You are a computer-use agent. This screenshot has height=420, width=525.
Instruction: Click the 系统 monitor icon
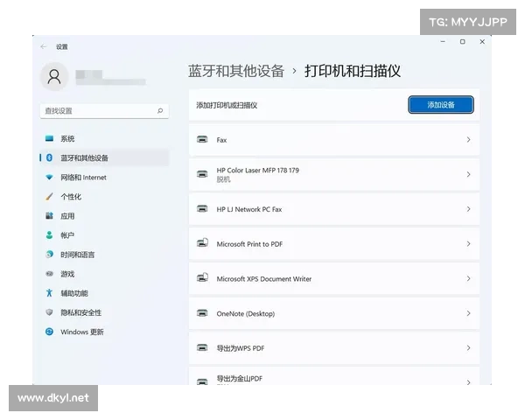click(49, 138)
